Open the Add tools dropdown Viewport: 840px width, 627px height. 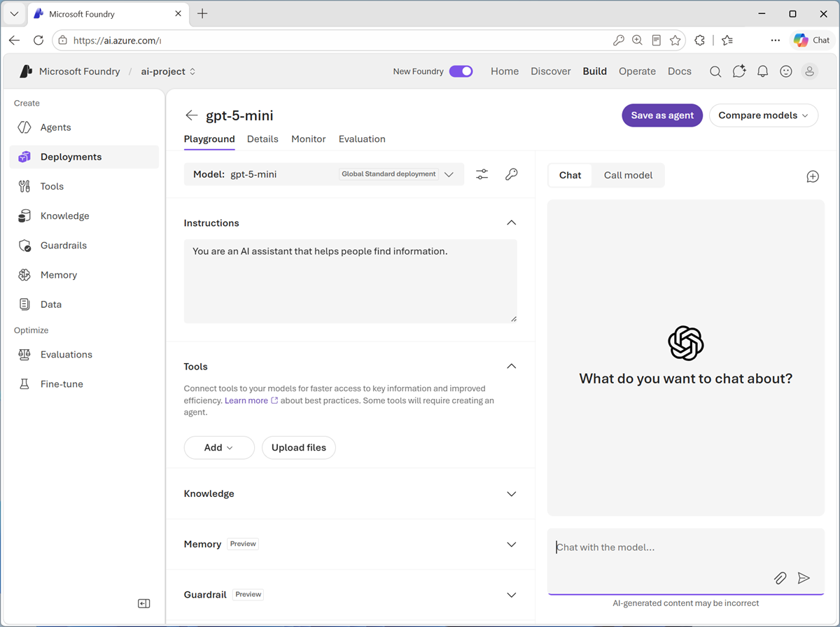[219, 448]
